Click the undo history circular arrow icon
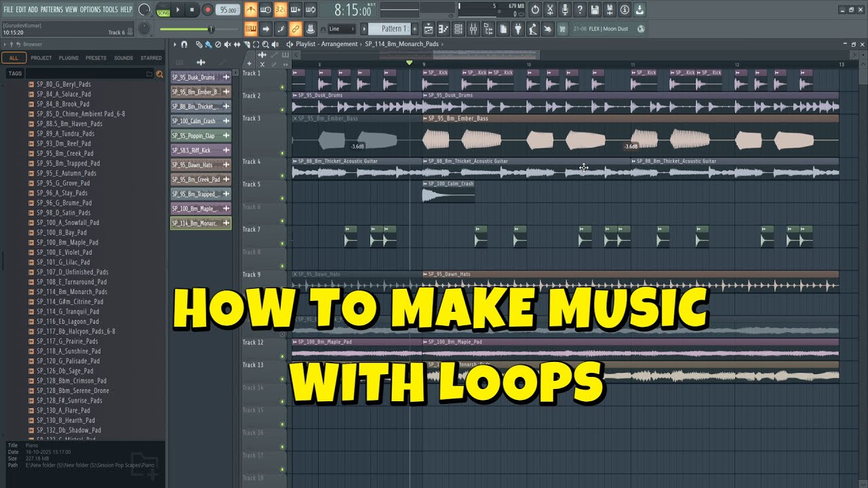 [x=535, y=10]
